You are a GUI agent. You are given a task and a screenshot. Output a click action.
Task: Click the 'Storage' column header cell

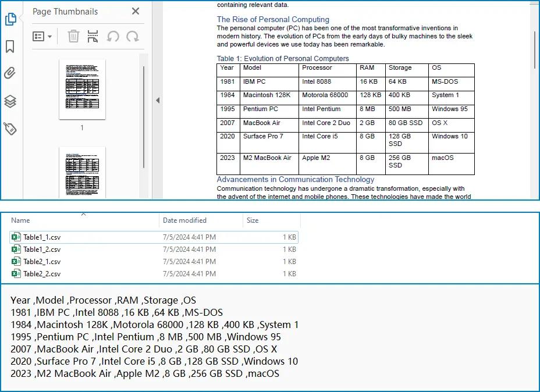407,70
